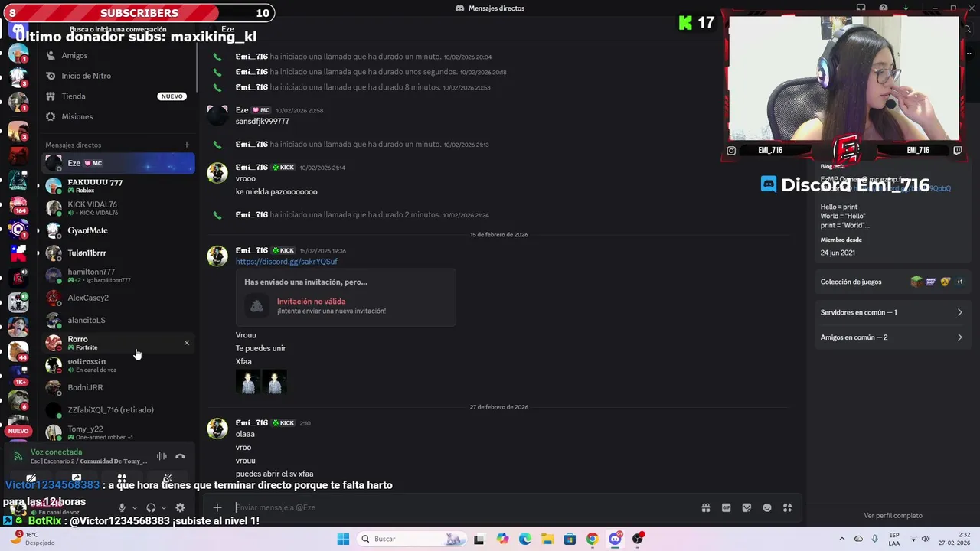Open Discord from the taskbar
Image resolution: width=980 pixels, height=551 pixels.
tap(615, 539)
